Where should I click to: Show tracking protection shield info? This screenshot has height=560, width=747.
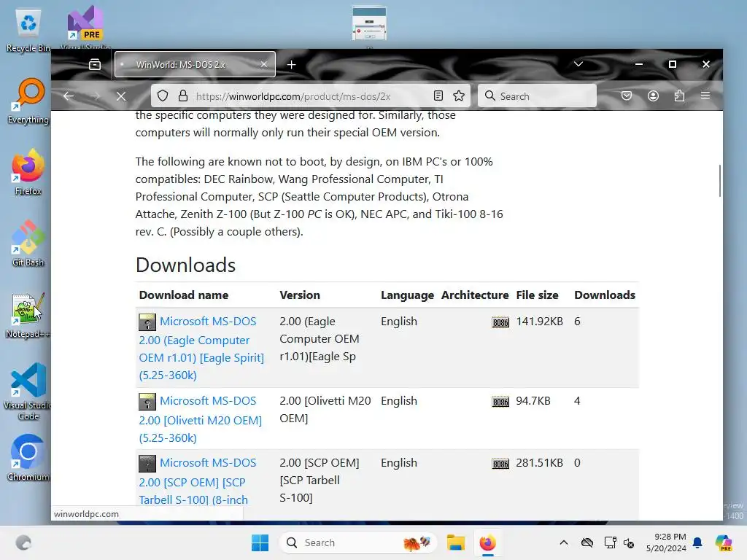tap(163, 96)
